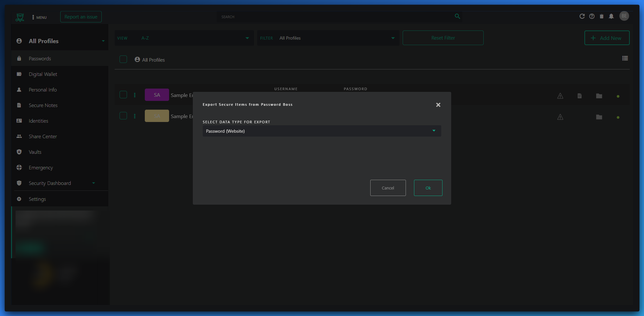
Task: Open Digital Wallet in the sidebar
Action: tap(43, 74)
